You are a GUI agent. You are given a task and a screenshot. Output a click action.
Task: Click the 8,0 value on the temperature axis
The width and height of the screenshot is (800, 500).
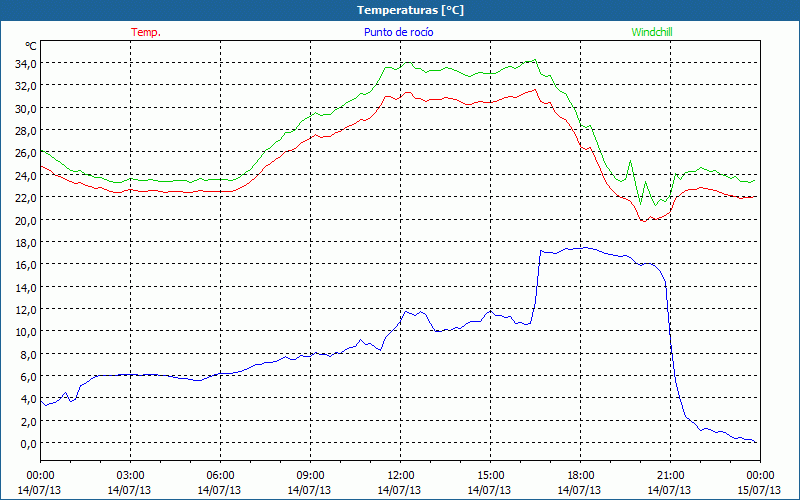(28, 354)
